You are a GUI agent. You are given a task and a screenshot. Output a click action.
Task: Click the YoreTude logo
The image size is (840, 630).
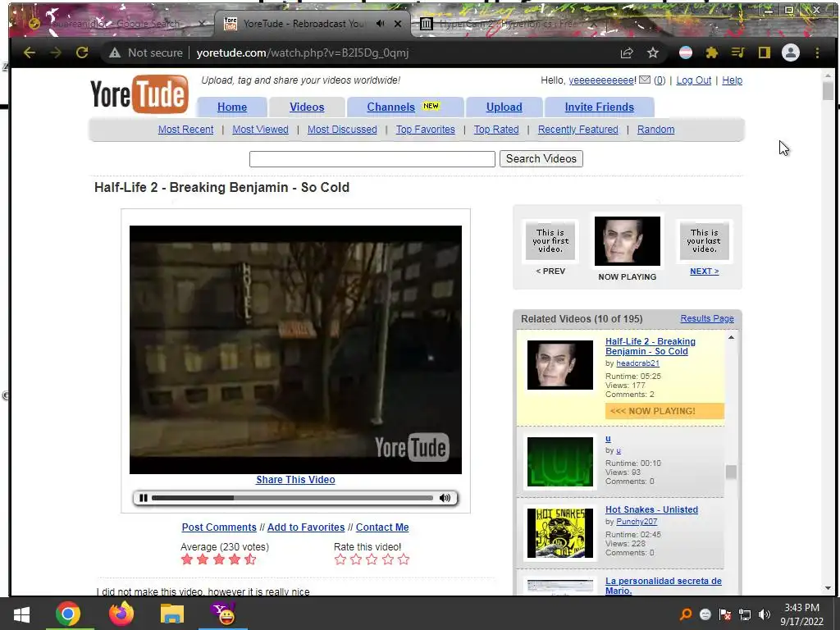click(139, 94)
